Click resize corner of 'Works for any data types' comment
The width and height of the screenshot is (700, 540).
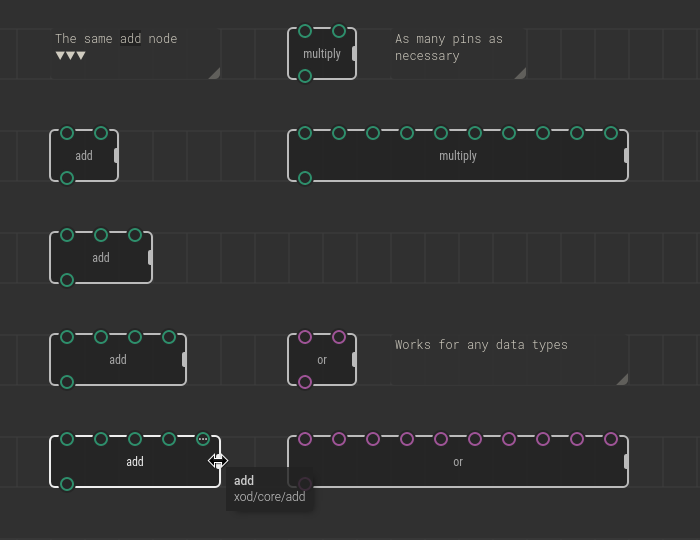[x=622, y=379]
